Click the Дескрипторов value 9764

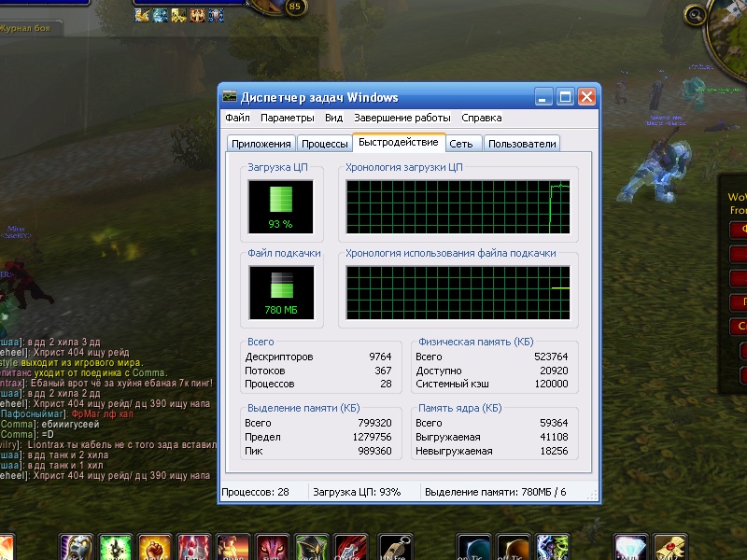(380, 357)
